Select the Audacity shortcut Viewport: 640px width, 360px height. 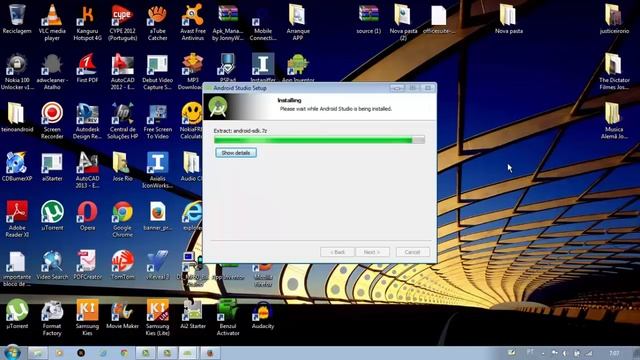[x=263, y=314]
